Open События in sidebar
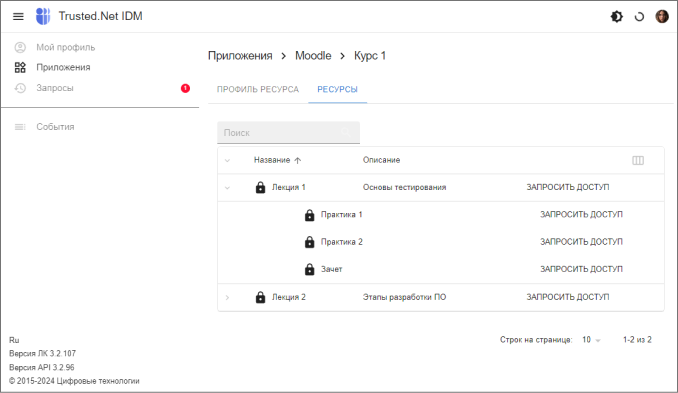 (x=55, y=127)
